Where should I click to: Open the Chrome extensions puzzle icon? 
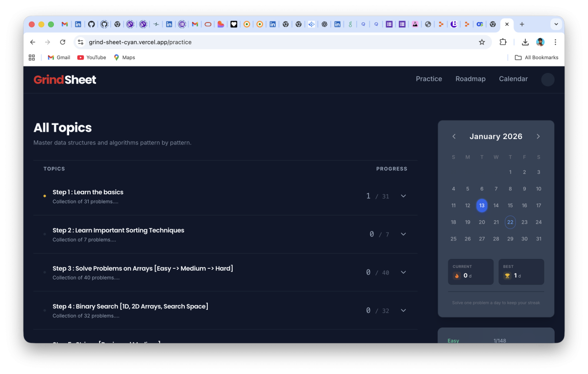503,42
